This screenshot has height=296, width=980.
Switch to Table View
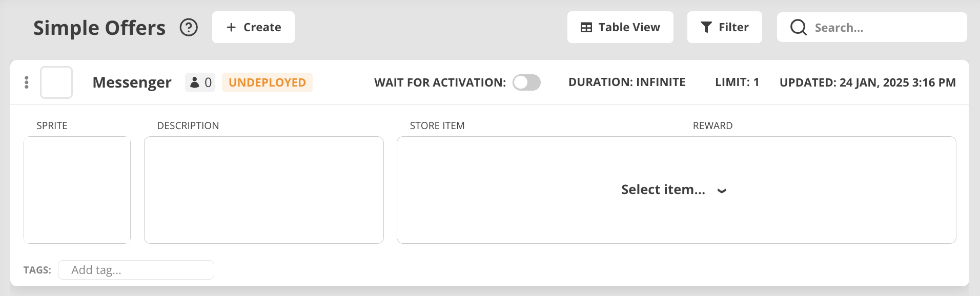point(620,27)
